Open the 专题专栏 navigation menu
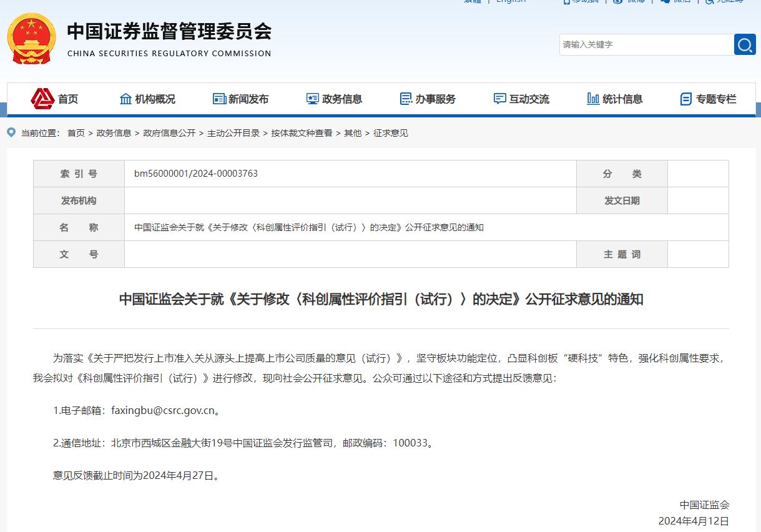761x532 pixels. pyautogui.click(x=708, y=99)
